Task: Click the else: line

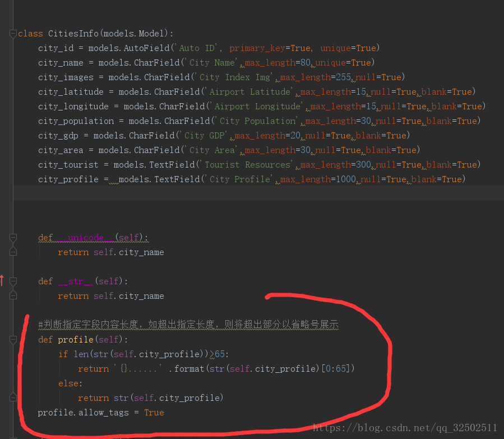Action: [x=71, y=383]
